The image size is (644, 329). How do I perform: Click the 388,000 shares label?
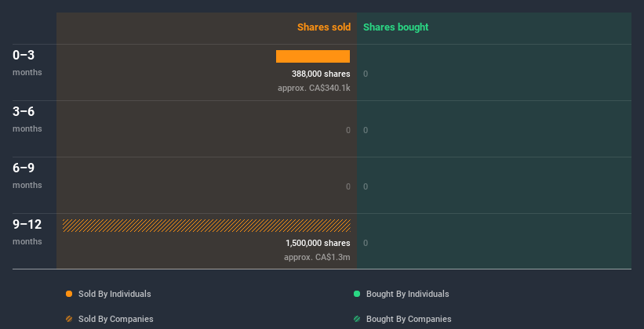(321, 74)
